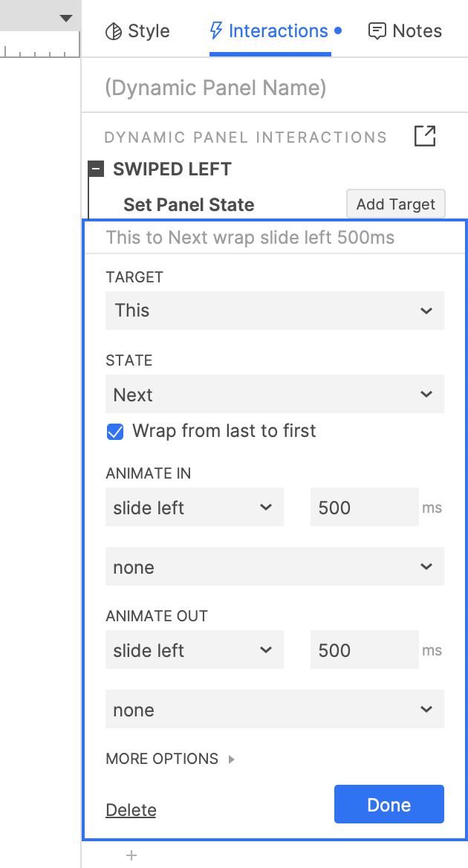
Task: Collapse the Swiped Left event
Action: (x=96, y=169)
